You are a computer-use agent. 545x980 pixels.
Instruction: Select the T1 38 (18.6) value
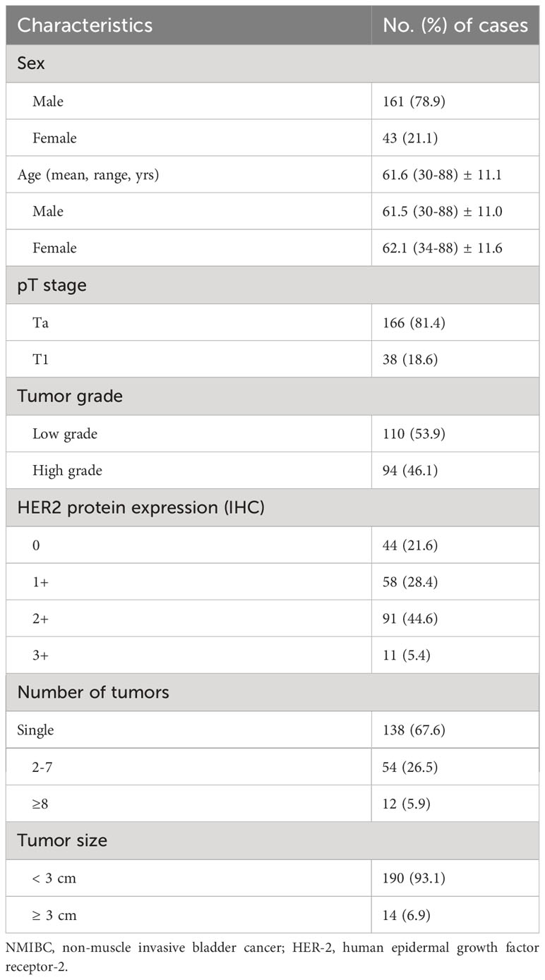pos(409,359)
